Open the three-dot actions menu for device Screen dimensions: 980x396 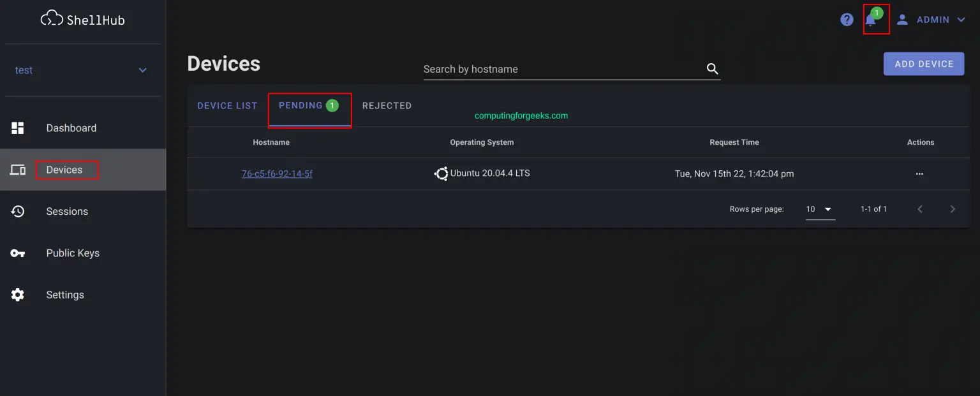(919, 173)
